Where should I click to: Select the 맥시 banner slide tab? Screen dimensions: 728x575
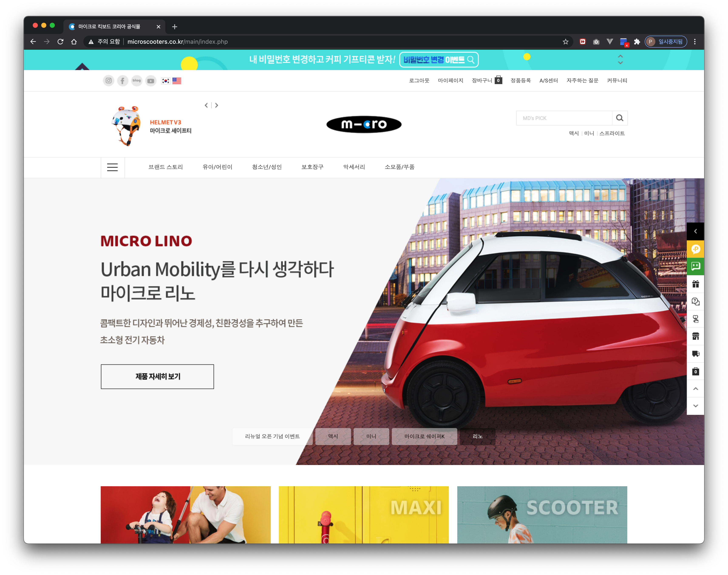point(333,436)
